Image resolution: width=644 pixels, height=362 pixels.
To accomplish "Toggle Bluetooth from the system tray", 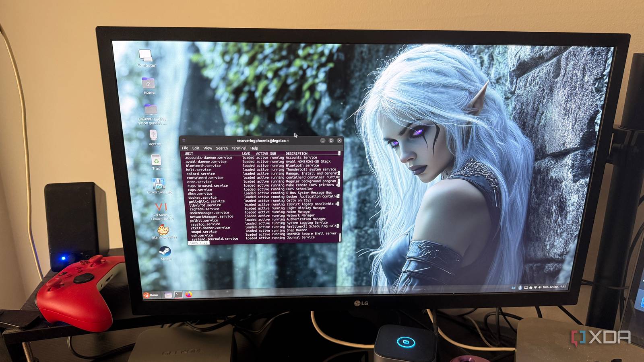I will click(520, 287).
